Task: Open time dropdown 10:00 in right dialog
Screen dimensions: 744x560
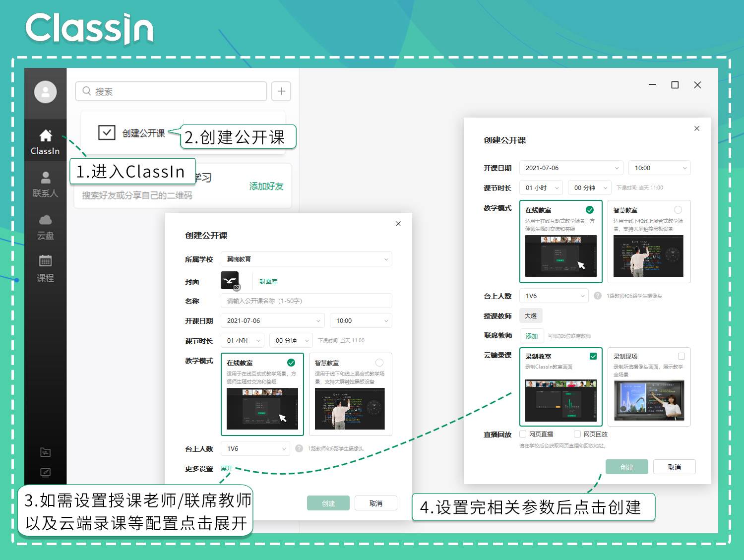Action: [660, 168]
